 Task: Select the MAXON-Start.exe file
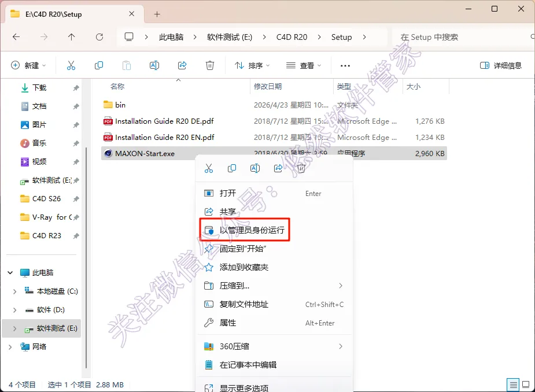pyautogui.click(x=274, y=154)
